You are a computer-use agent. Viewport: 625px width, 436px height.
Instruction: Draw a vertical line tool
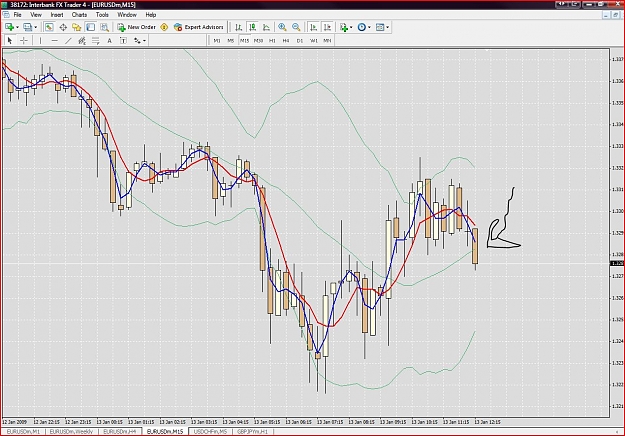tap(40, 40)
